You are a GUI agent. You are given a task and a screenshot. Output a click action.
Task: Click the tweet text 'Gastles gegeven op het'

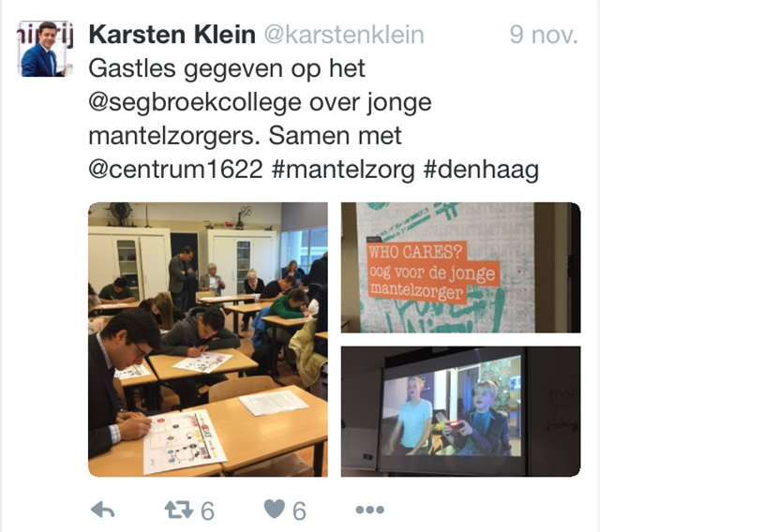click(227, 68)
